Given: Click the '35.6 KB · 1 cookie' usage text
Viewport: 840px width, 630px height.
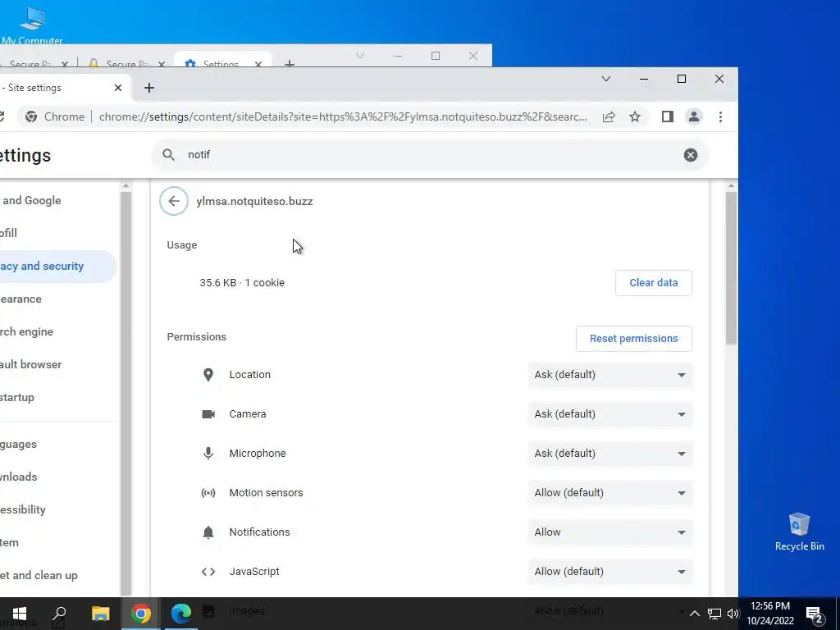Looking at the screenshot, I should pos(242,283).
